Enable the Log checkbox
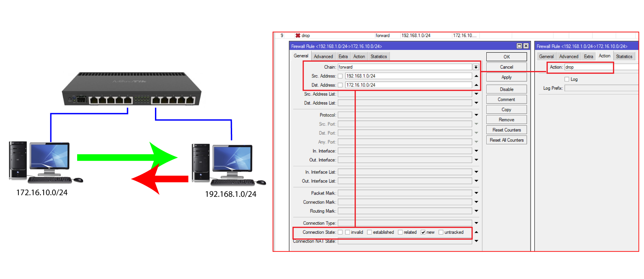 click(567, 79)
